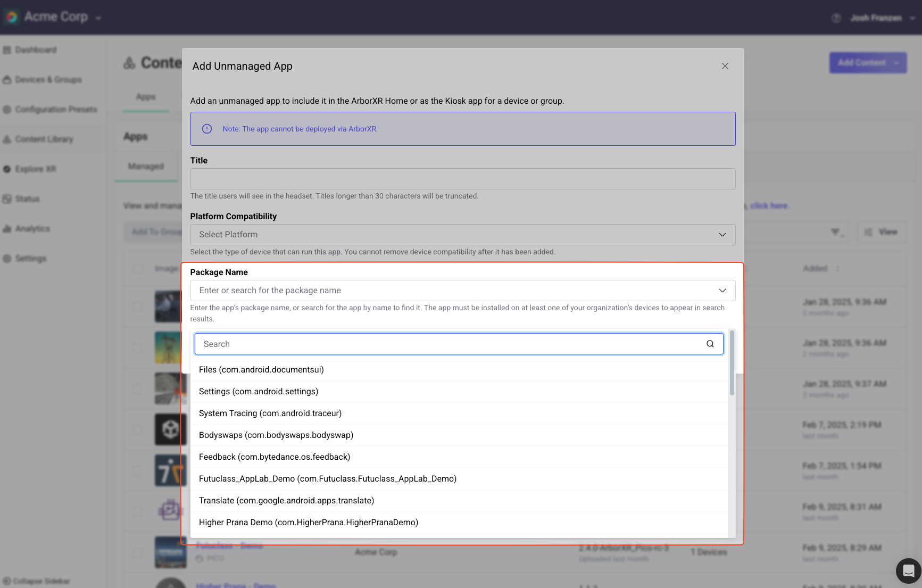This screenshot has width=922, height=588.
Task: Click the Analytics chart icon
Action: tap(7, 229)
